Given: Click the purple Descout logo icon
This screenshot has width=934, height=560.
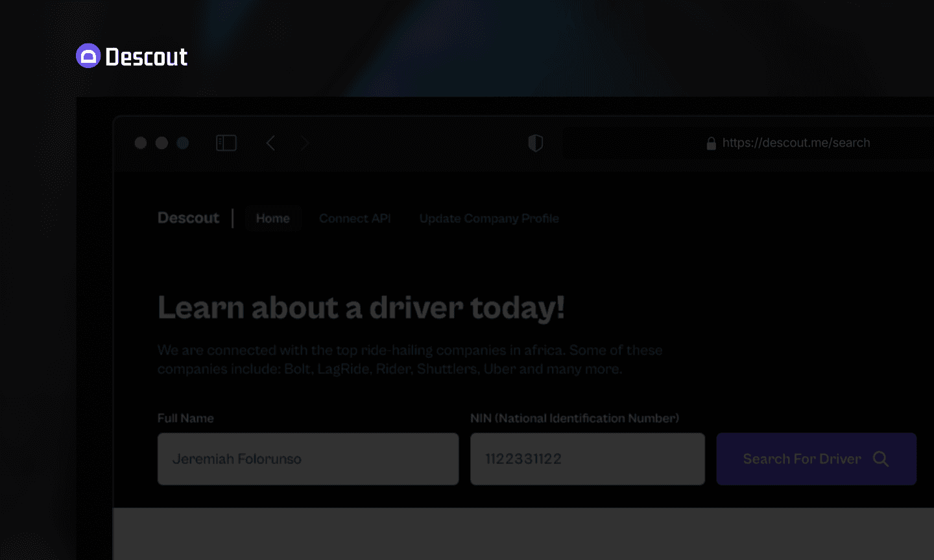Looking at the screenshot, I should coord(88,56).
